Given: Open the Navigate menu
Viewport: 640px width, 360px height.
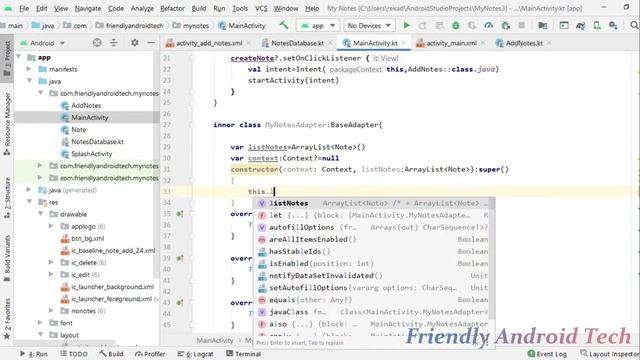Looking at the screenshot, I should pyautogui.click(x=88, y=8).
